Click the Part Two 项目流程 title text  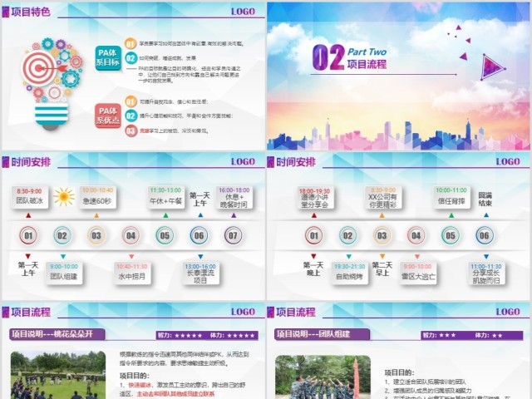(367, 58)
